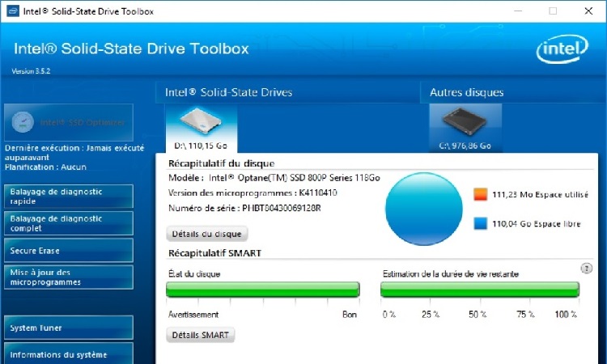
Task: Open Secure Erase
Action: point(69,250)
